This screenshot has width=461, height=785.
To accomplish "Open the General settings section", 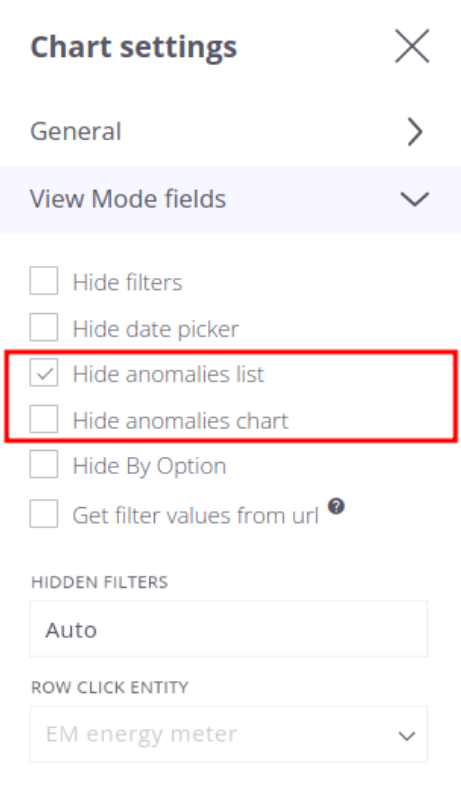I will pos(230,132).
